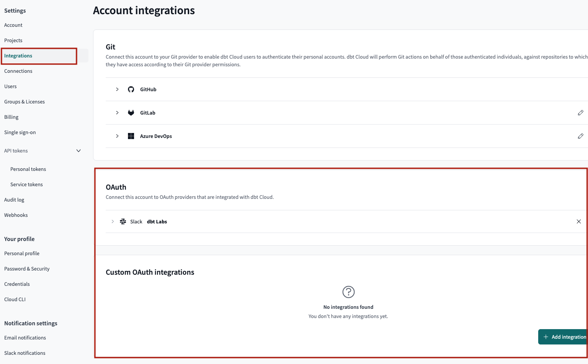Click the GitLab fox icon
This screenshot has height=364, width=588.
pos(131,112)
